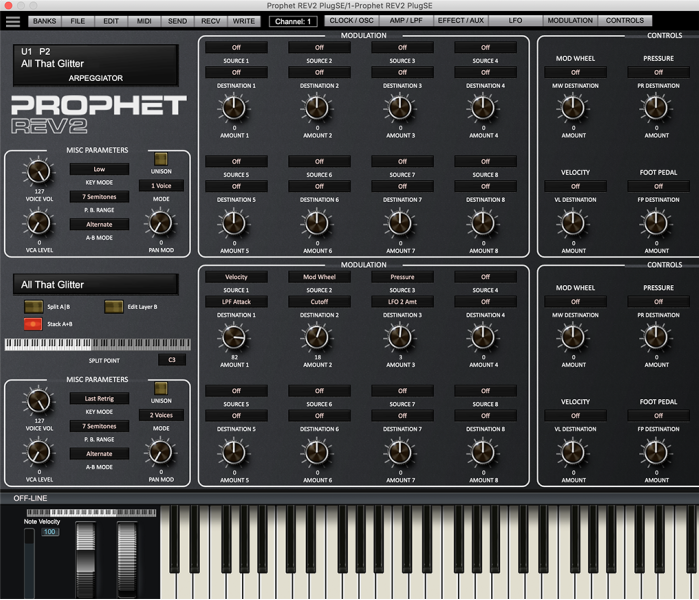Screen dimensions: 699x600
Task: Click the top layer VCA LEVEL knob
Action: 39,223
